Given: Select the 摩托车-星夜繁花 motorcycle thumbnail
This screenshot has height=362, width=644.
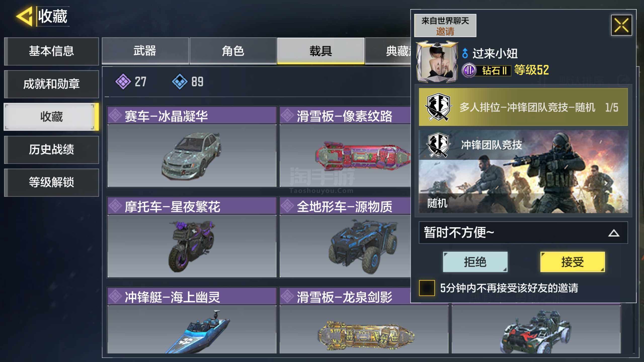Looking at the screenshot, I should tap(192, 246).
